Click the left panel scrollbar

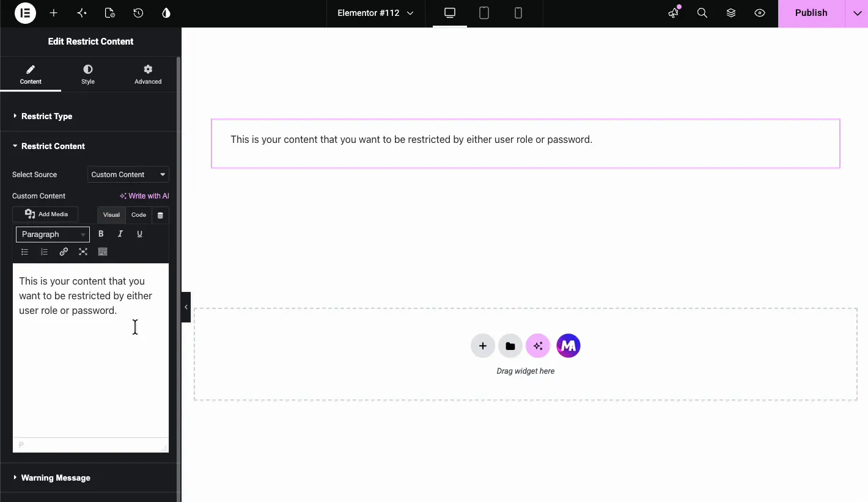click(x=178, y=278)
